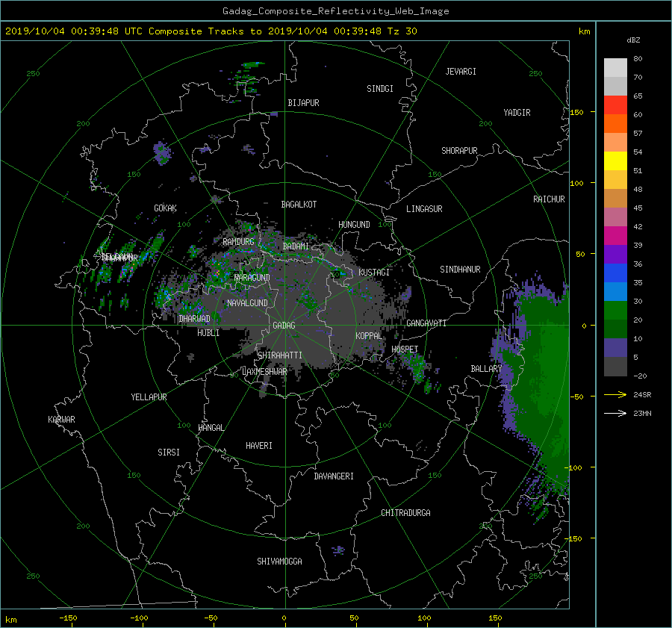The height and width of the screenshot is (628, 672).
Task: Click the RAICHUR city label
Action: click(x=549, y=199)
